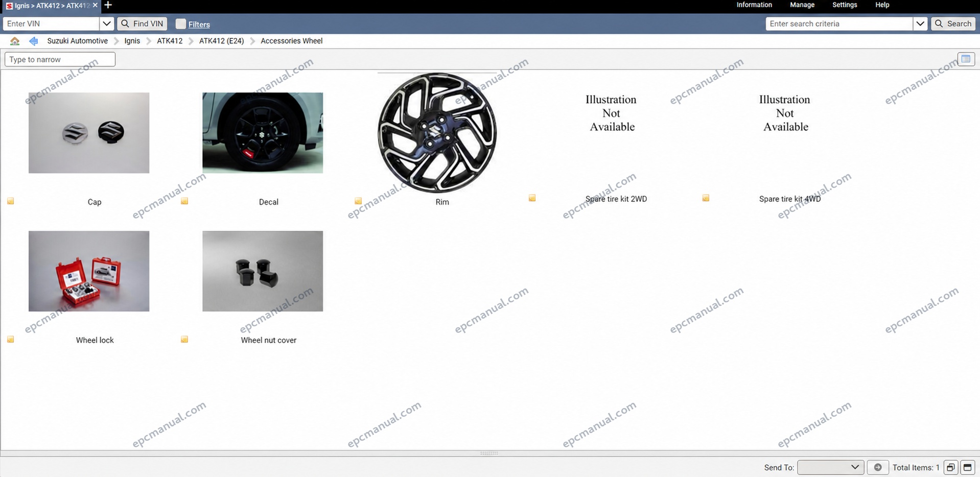Viewport: 980px width, 477px height.
Task: Open the Manage menu
Action: pyautogui.click(x=802, y=5)
